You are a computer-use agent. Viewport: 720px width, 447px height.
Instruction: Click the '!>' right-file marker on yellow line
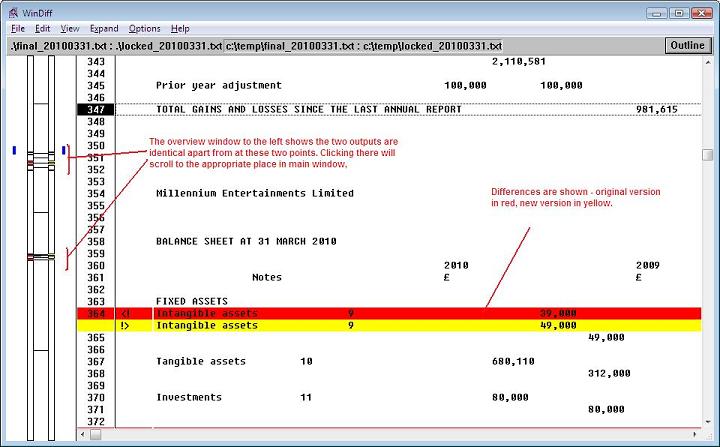(124, 325)
